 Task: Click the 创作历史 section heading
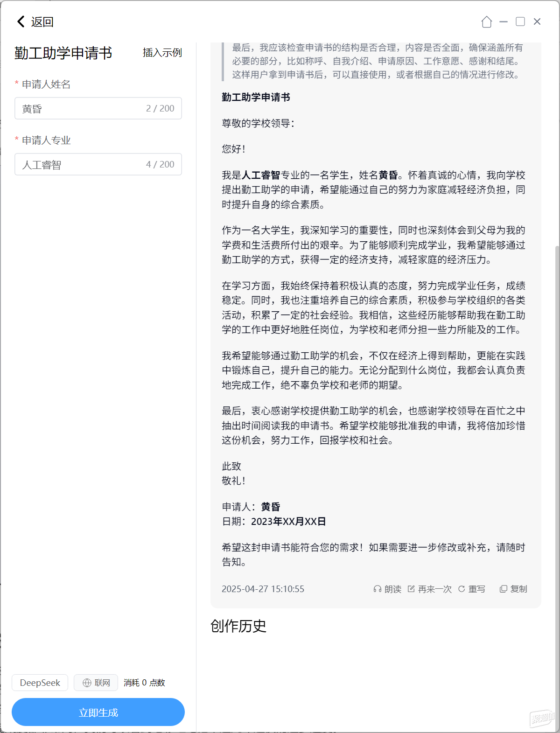238,626
